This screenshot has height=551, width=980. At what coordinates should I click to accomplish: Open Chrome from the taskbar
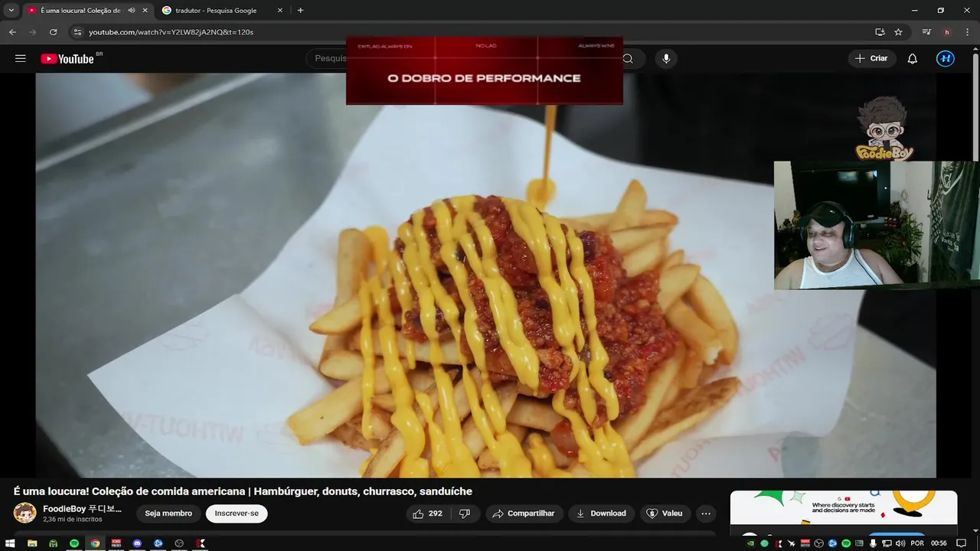point(95,543)
